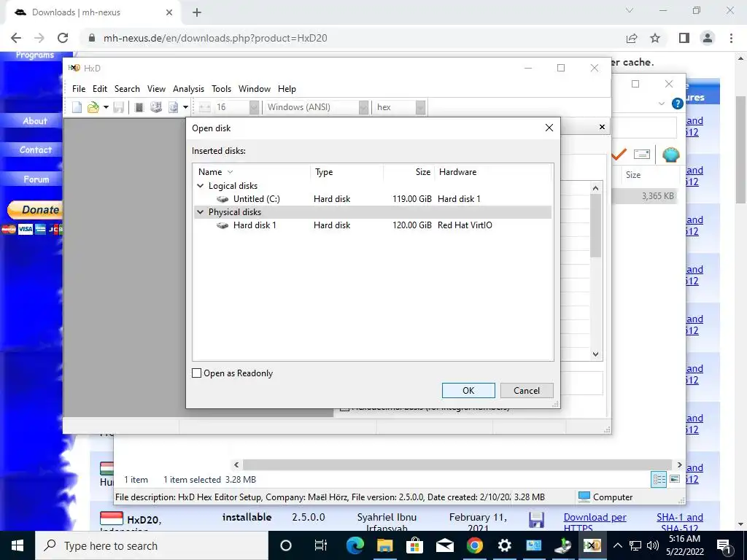Sort by the Name column header

252,172
